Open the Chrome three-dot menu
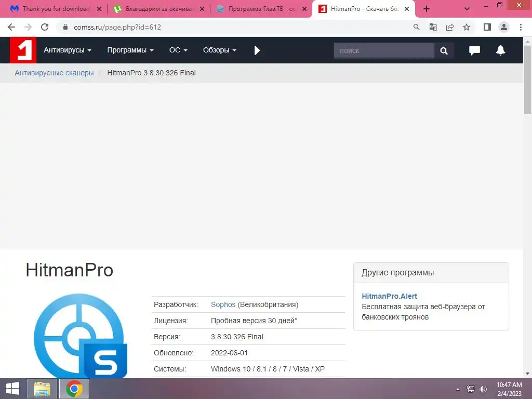 tap(521, 27)
